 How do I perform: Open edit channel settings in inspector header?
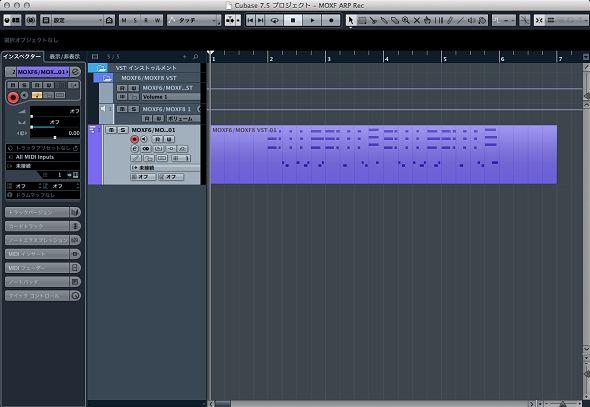pos(75,71)
